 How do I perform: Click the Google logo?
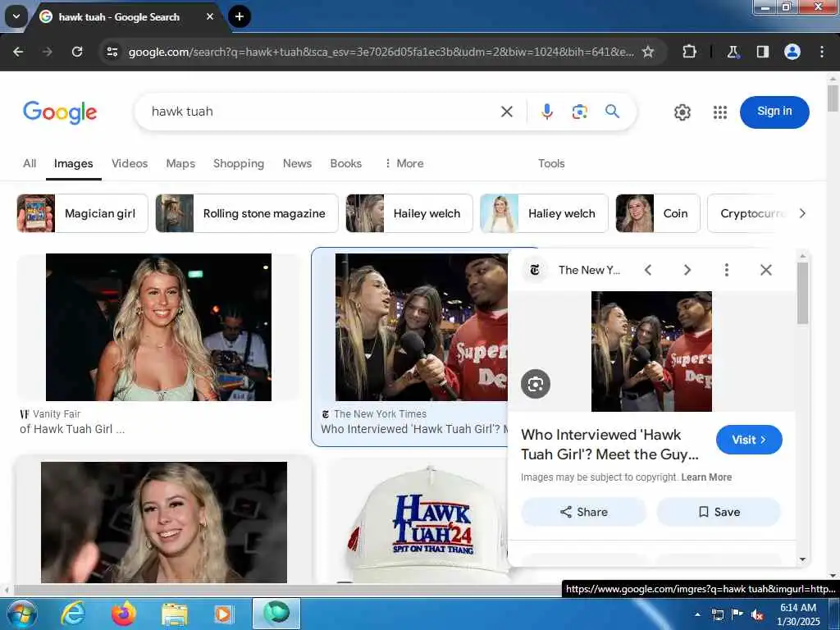(x=60, y=112)
